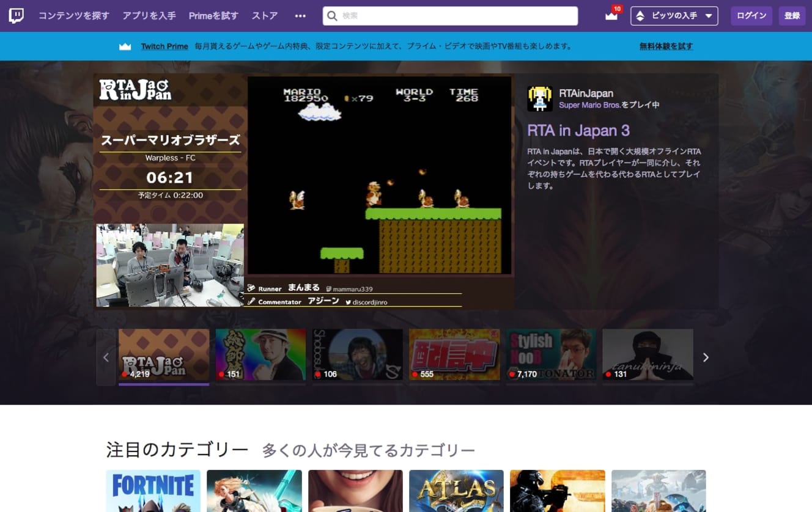This screenshot has height=512, width=812.
Task: Open the category cover with the masked soldier
Action: [558, 491]
